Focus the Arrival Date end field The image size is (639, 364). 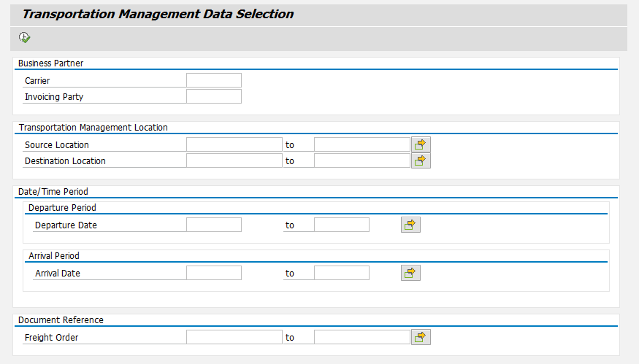tap(341, 273)
